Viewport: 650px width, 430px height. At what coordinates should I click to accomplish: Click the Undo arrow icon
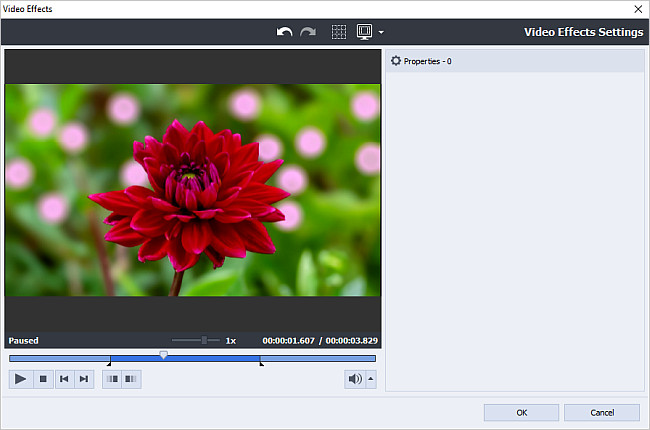[285, 32]
